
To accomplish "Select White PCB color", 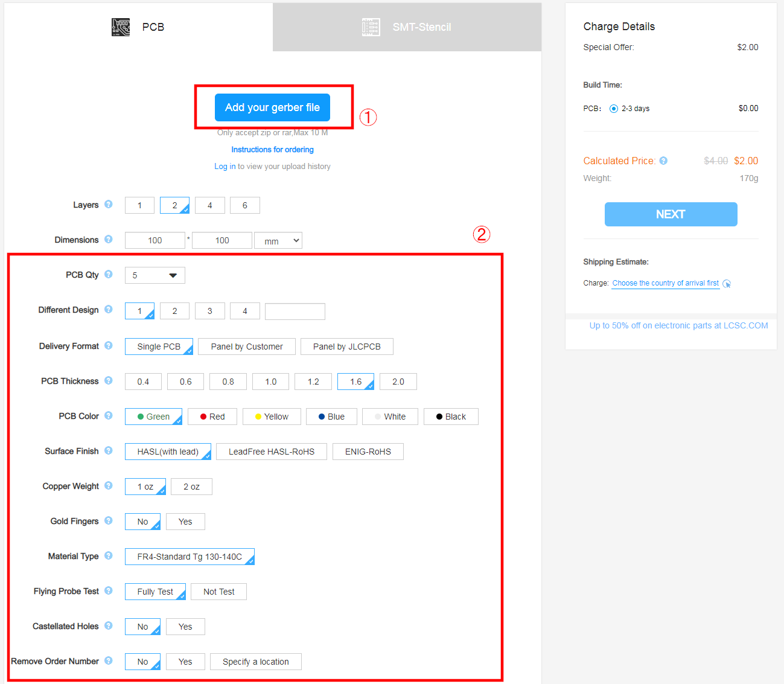I will (390, 417).
